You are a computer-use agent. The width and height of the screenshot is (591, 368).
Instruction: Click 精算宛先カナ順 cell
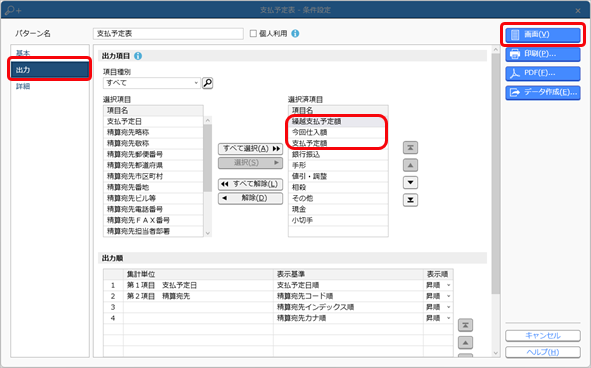click(x=348, y=318)
